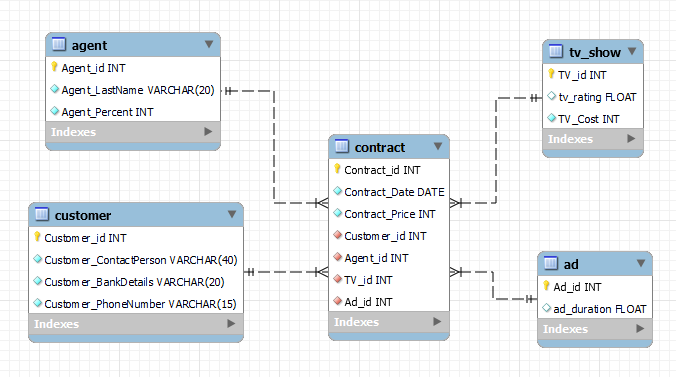Click the Customer_id foreign key diamond in contract
The width and height of the screenshot is (676, 377).
point(338,235)
